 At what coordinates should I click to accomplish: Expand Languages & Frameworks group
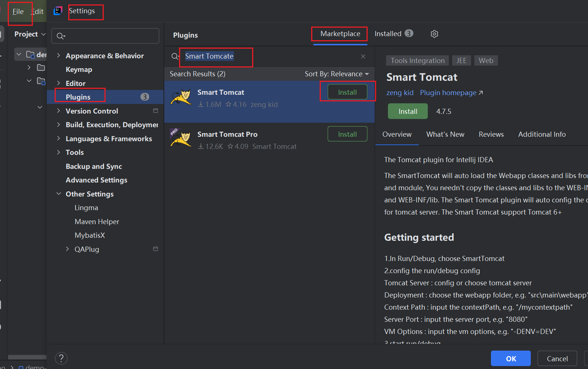58,138
